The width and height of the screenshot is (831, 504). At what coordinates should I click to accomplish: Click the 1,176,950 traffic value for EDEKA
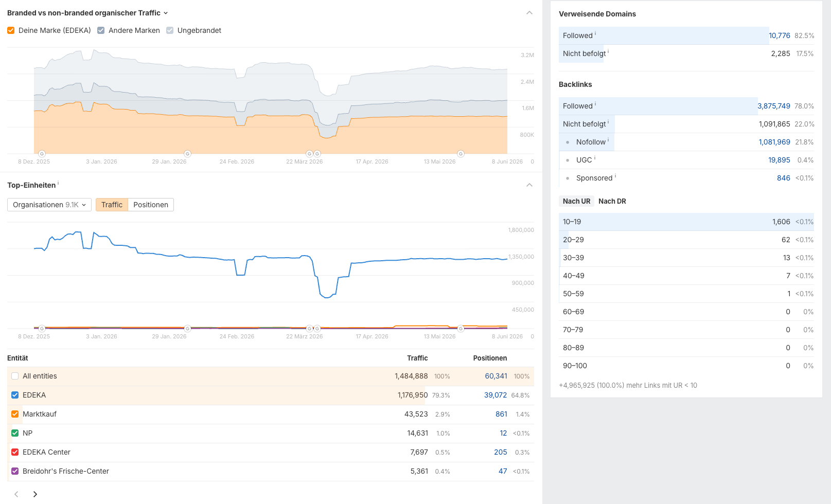[x=413, y=395]
